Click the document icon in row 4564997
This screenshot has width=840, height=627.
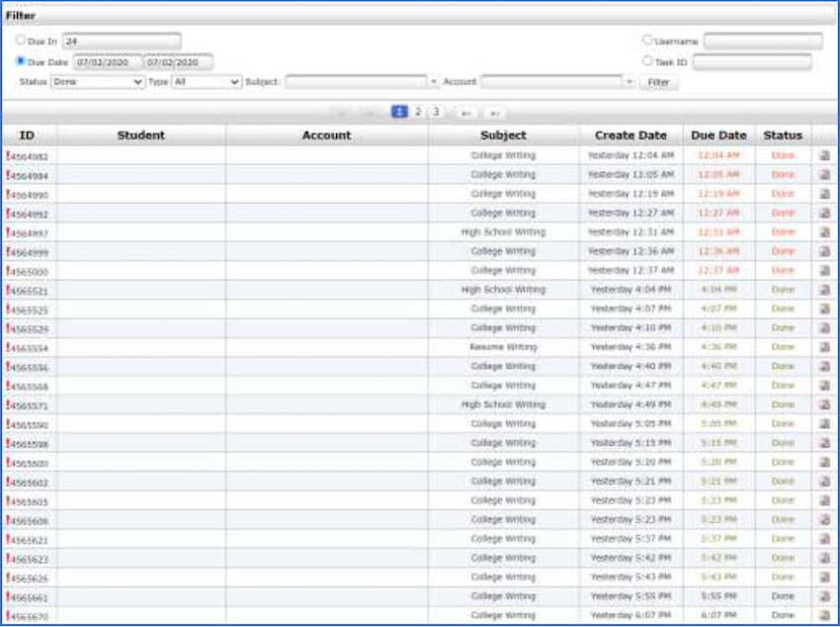click(825, 232)
